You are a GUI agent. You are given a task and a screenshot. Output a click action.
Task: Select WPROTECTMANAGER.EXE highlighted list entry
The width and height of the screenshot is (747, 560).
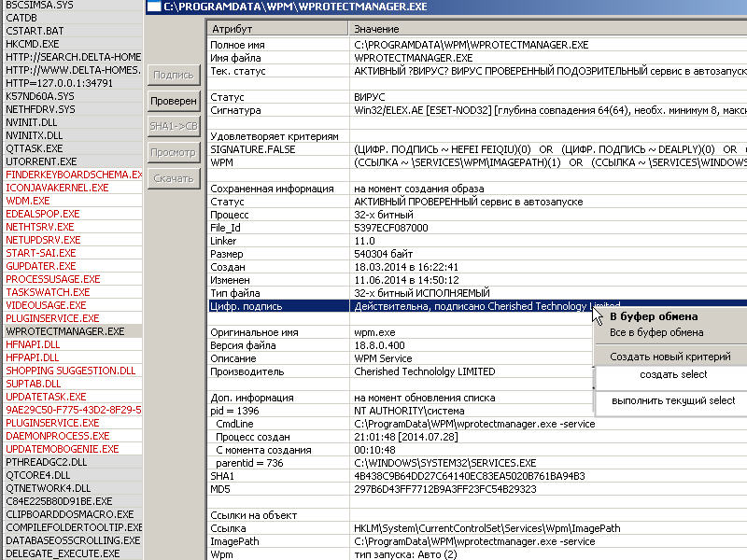point(64,331)
